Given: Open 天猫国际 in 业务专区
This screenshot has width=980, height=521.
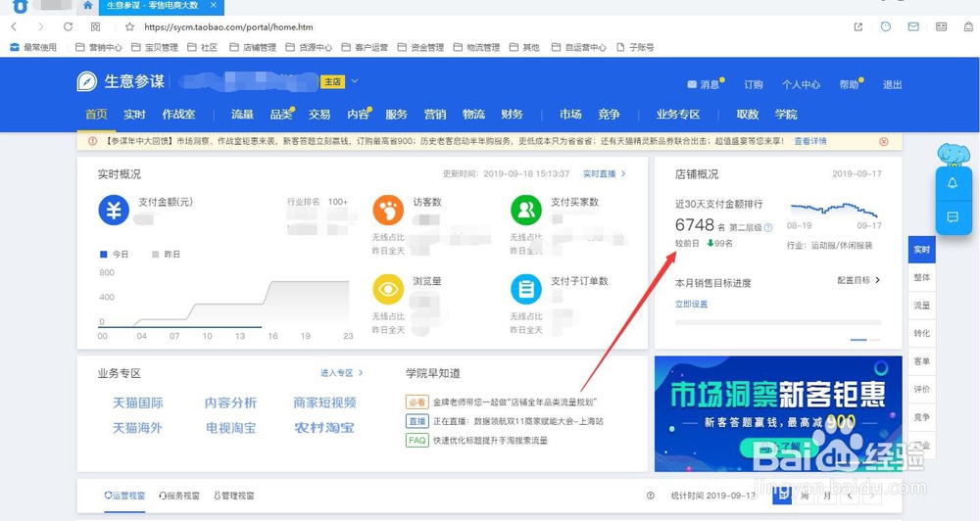Looking at the screenshot, I should click(137, 403).
